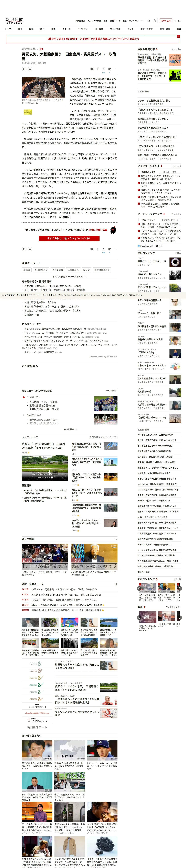Select the フェイスブック social ranking tab

148,220
